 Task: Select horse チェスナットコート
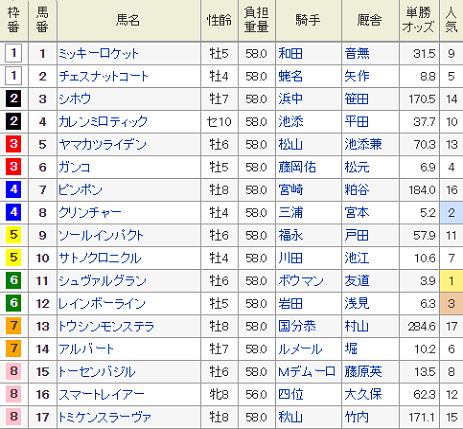click(x=103, y=76)
